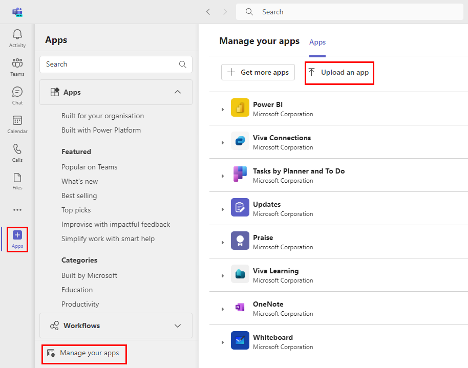Expand the OneNote row arrow
The height and width of the screenshot is (368, 468).
coord(223,309)
